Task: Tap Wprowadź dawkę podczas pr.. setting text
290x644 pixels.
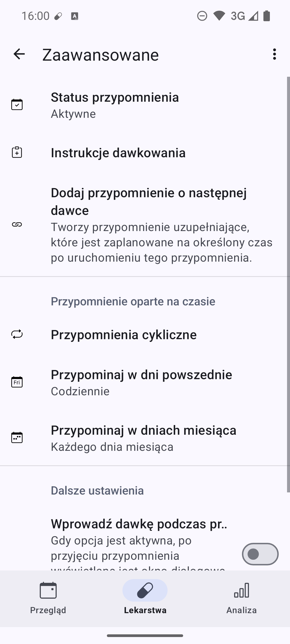Action: coord(139,524)
